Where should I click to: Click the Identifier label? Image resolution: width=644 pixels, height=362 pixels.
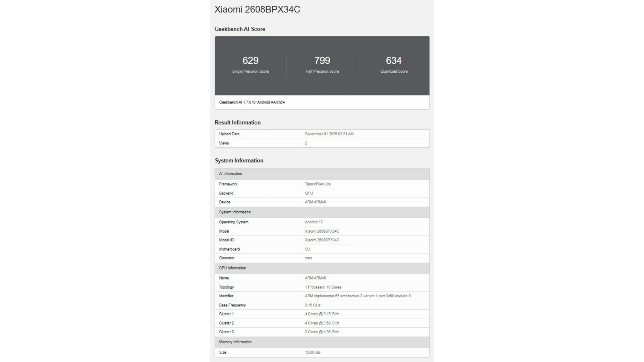226,296
